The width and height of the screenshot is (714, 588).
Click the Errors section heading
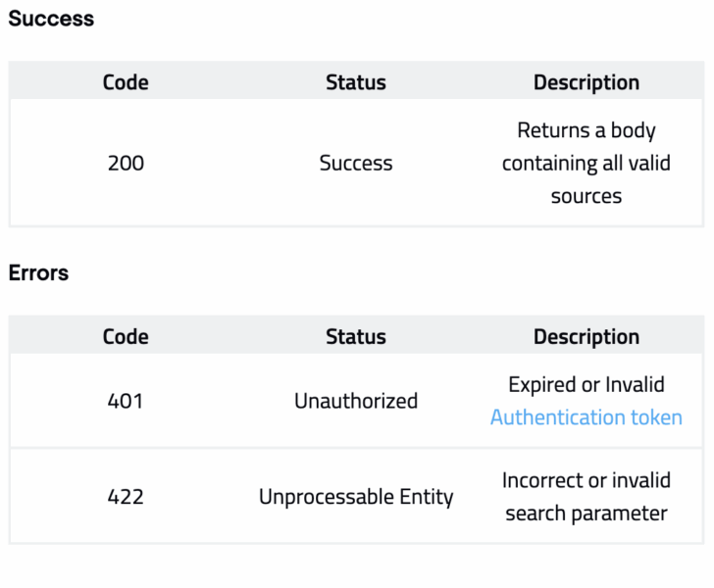(x=38, y=272)
